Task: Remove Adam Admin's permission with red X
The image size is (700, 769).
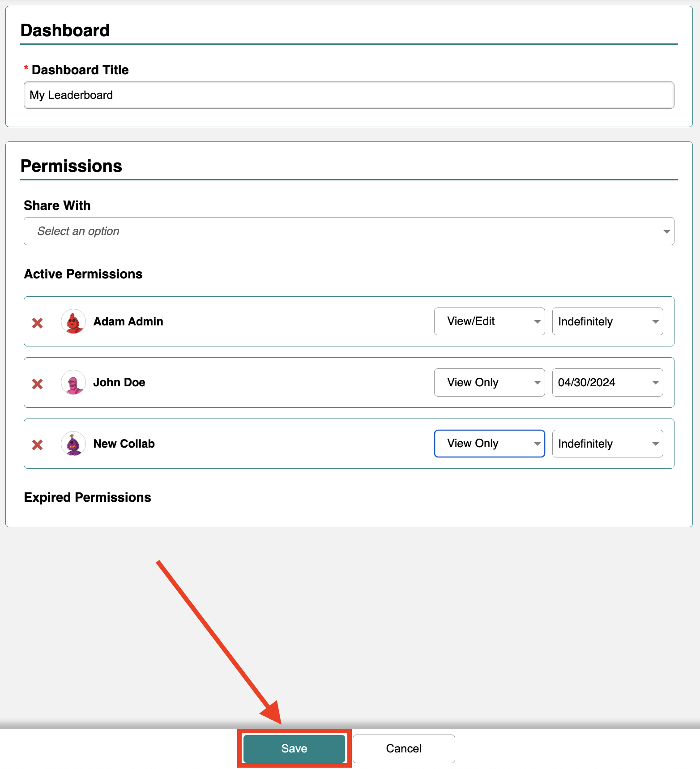Action: pyautogui.click(x=38, y=323)
